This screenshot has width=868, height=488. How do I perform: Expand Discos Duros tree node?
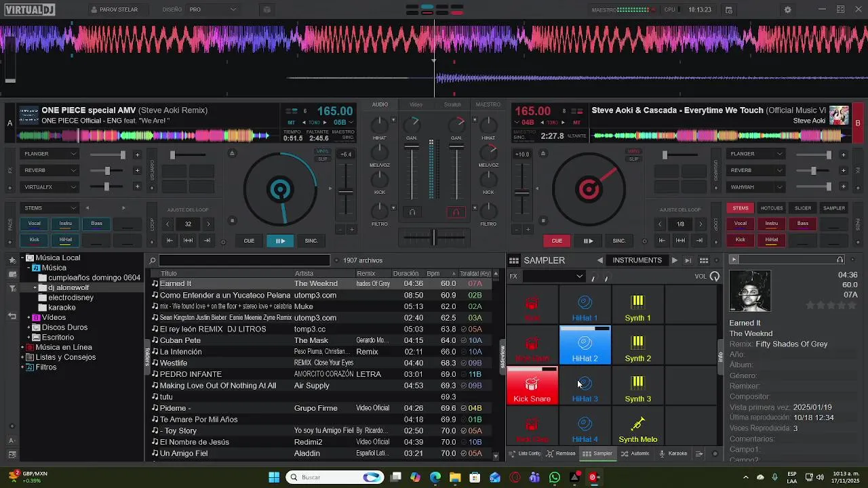pos(29,327)
